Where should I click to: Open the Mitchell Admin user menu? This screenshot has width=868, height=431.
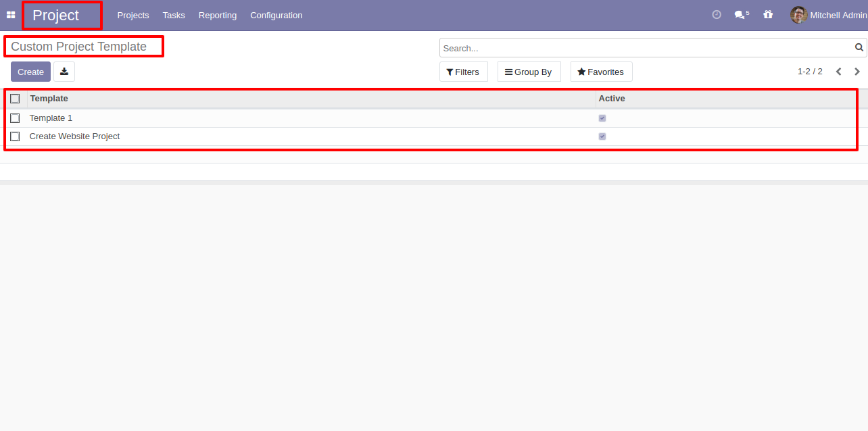tap(829, 15)
